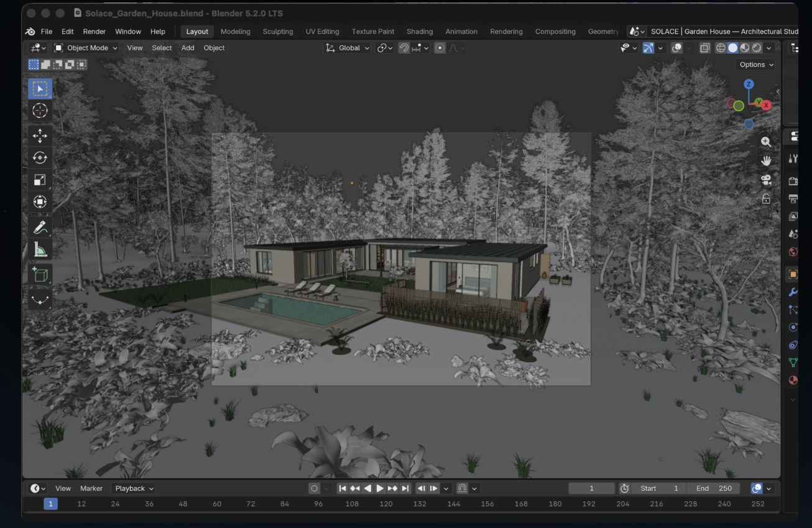Viewport: 812px width, 528px height.
Task: Click the End frame 250 field
Action: (x=714, y=488)
